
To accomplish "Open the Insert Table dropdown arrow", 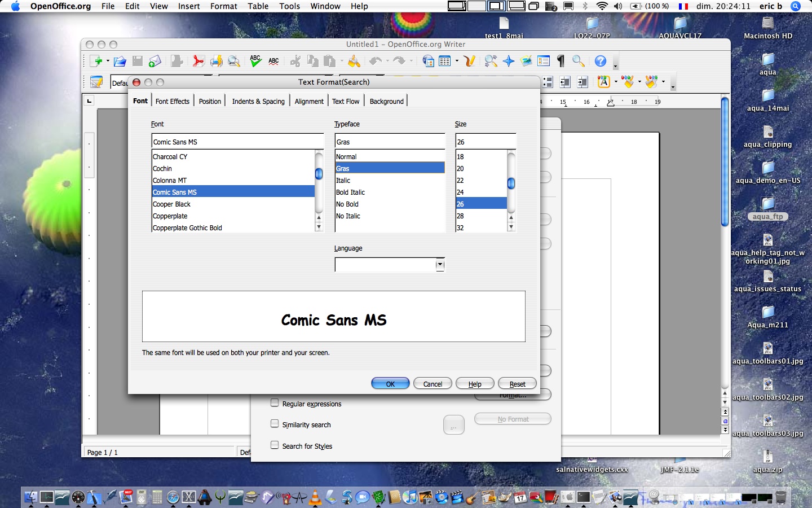I will [457, 61].
